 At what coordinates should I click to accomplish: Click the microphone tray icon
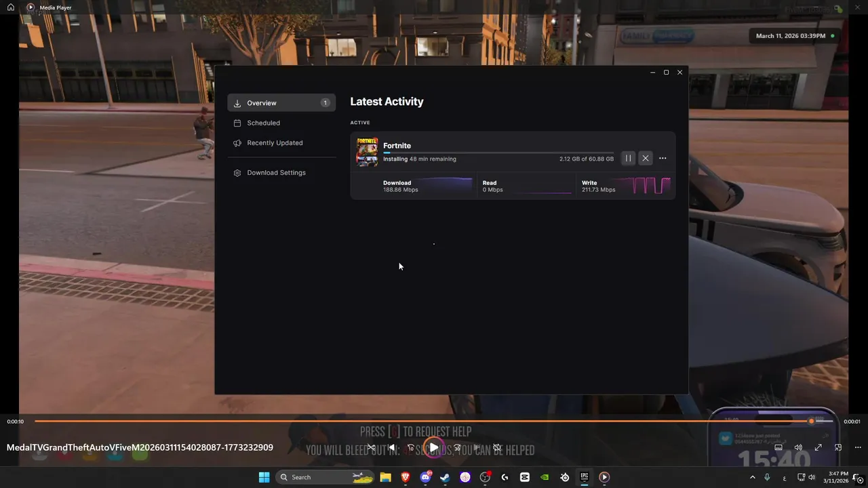pyautogui.click(x=768, y=477)
